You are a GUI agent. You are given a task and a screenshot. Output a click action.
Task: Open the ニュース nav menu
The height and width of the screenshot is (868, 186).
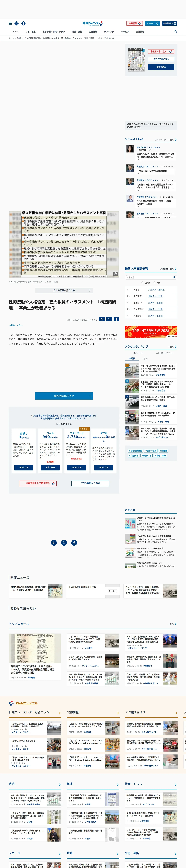pyautogui.click(x=14, y=32)
